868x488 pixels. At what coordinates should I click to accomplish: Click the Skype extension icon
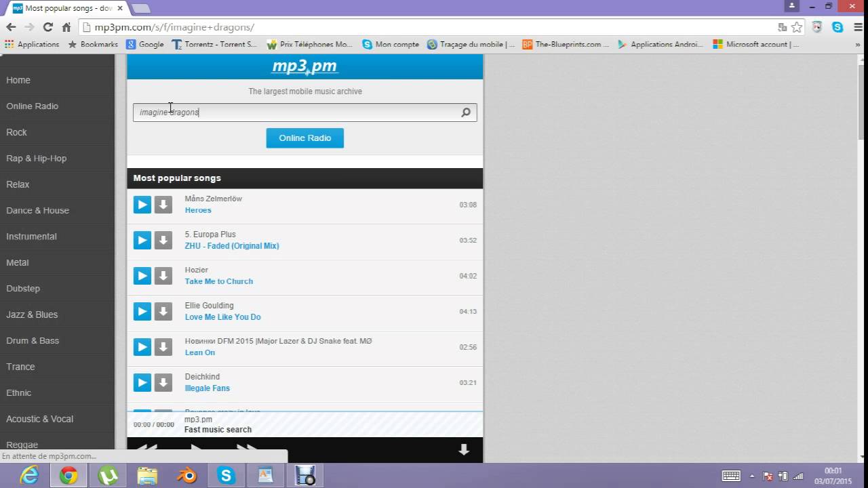[x=837, y=27]
